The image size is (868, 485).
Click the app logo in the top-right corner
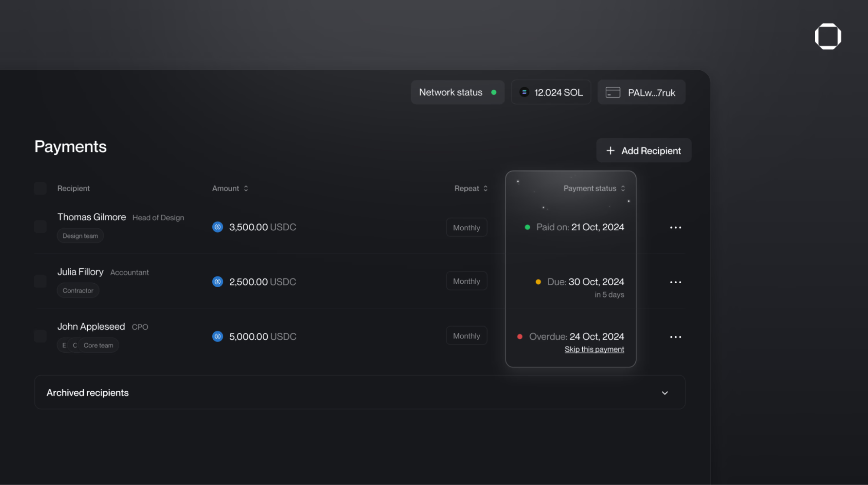pyautogui.click(x=828, y=36)
